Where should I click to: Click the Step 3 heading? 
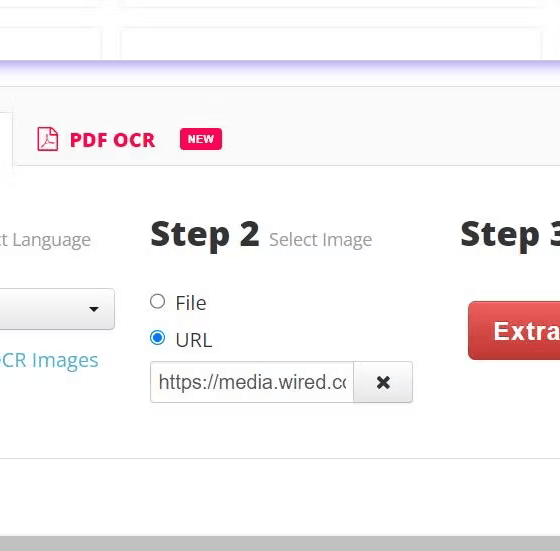510,235
